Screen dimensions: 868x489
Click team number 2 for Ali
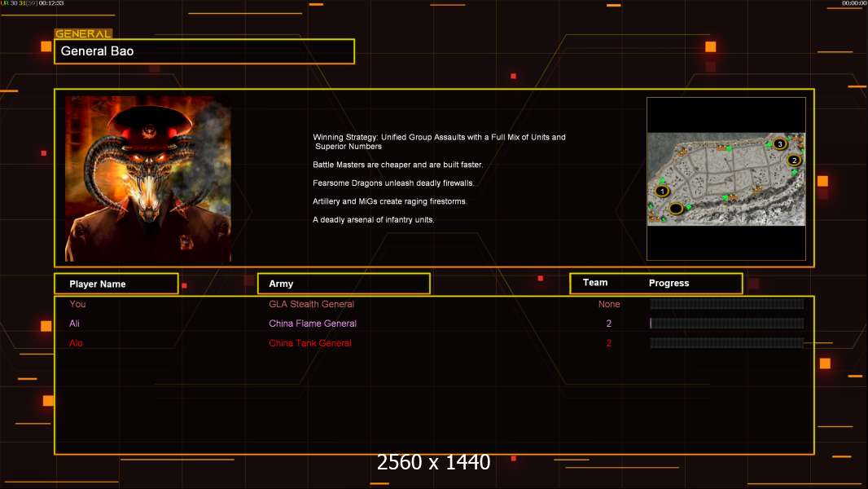(x=609, y=324)
